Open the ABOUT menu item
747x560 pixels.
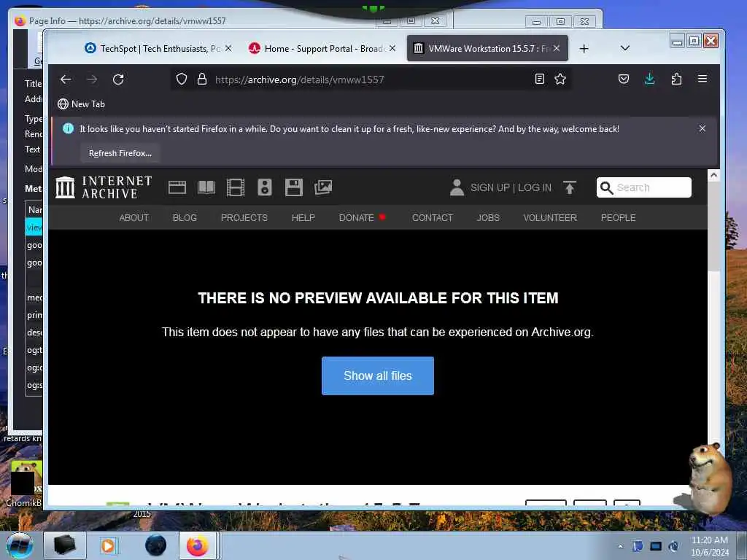[x=134, y=217]
